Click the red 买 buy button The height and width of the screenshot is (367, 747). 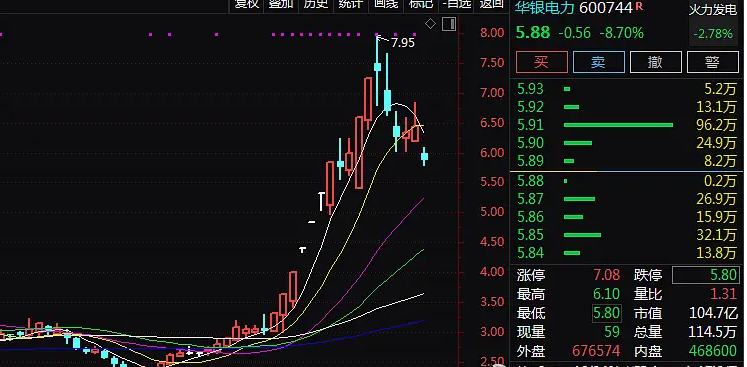[542, 62]
